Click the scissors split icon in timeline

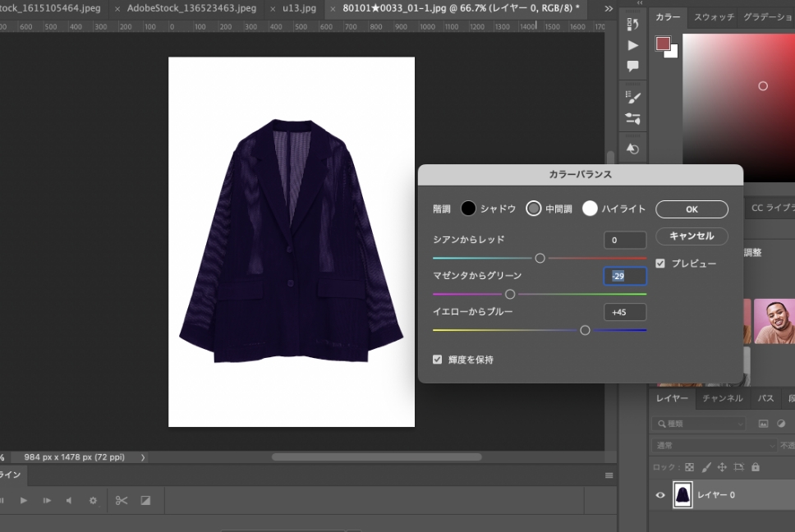[122, 500]
